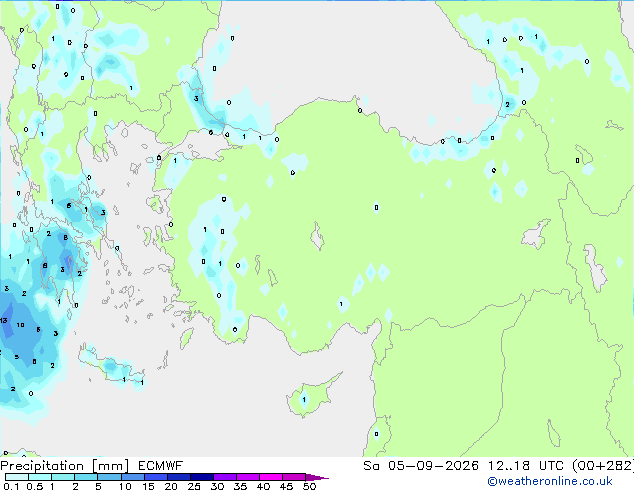This screenshot has width=634, height=490.
Task: Select the date text Sa 05-09-2026
Action: click(421, 466)
